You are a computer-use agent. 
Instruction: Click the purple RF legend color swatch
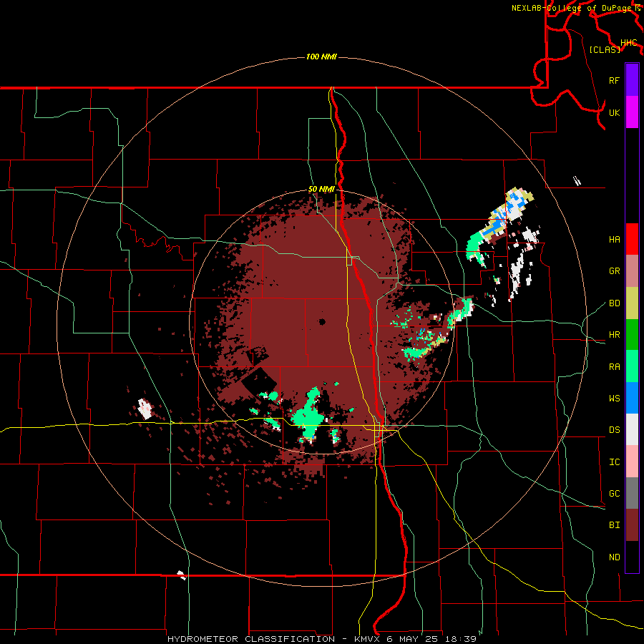click(632, 80)
